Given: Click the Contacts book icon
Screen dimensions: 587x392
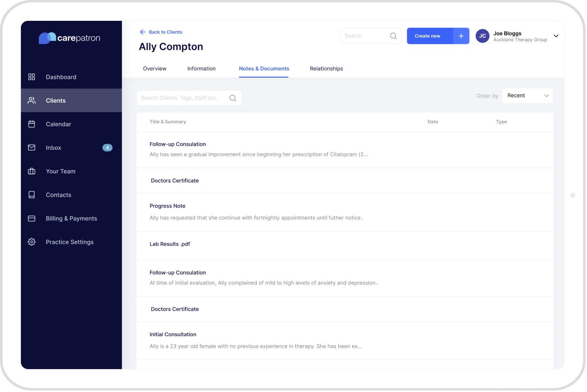Looking at the screenshot, I should (31, 195).
